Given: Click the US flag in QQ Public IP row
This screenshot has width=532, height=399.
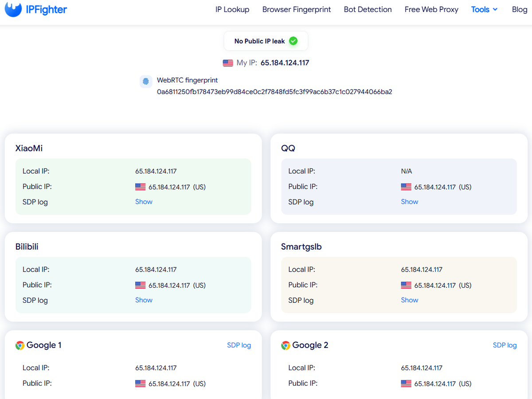Looking at the screenshot, I should click(406, 187).
